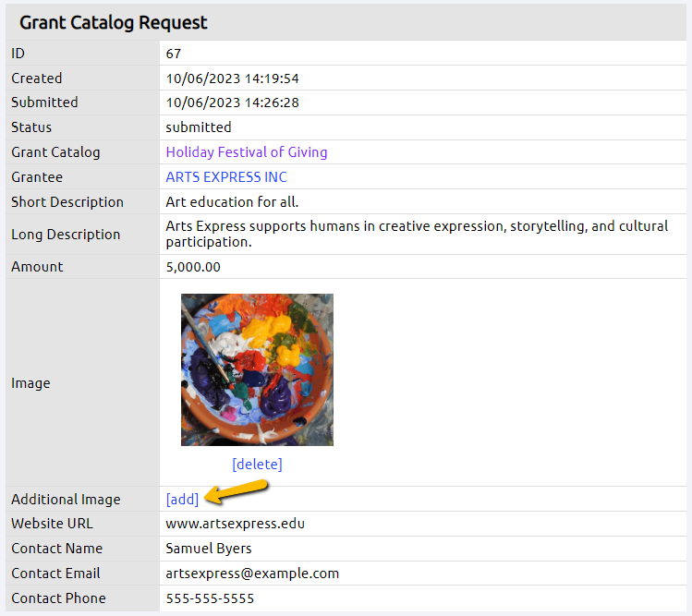Viewport: 692px width, 616px height.
Task: Click the yellow arrow pointing at add
Action: (x=237, y=492)
